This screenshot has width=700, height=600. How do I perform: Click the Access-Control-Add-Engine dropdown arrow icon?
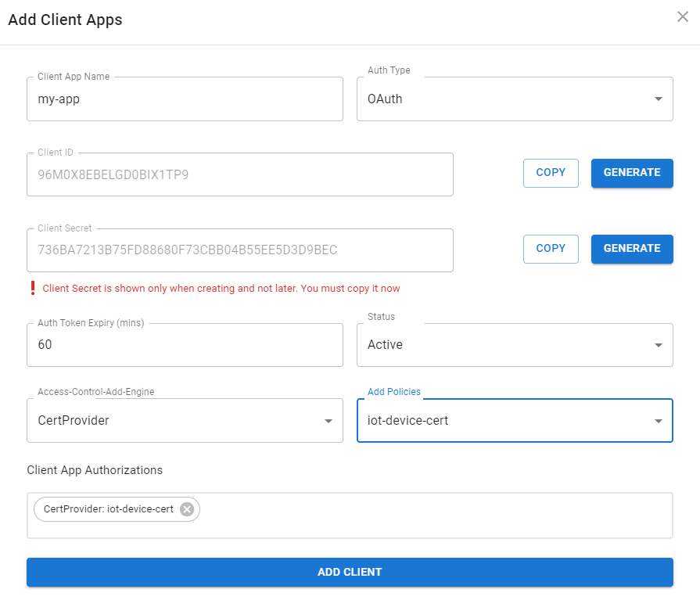point(328,421)
